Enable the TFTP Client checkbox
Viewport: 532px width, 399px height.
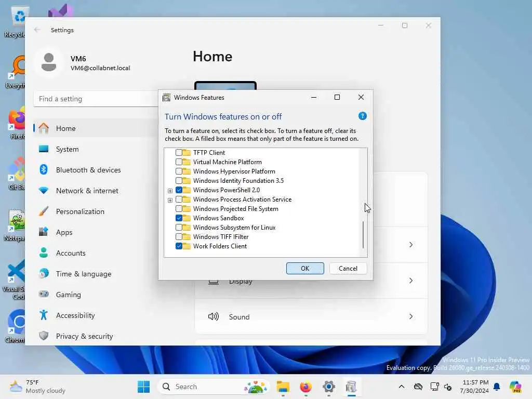point(179,153)
